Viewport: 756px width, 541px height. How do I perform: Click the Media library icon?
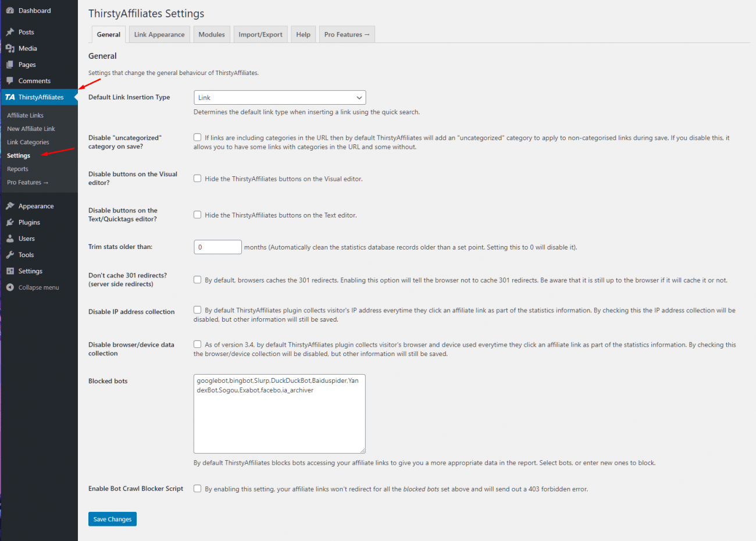click(x=10, y=48)
